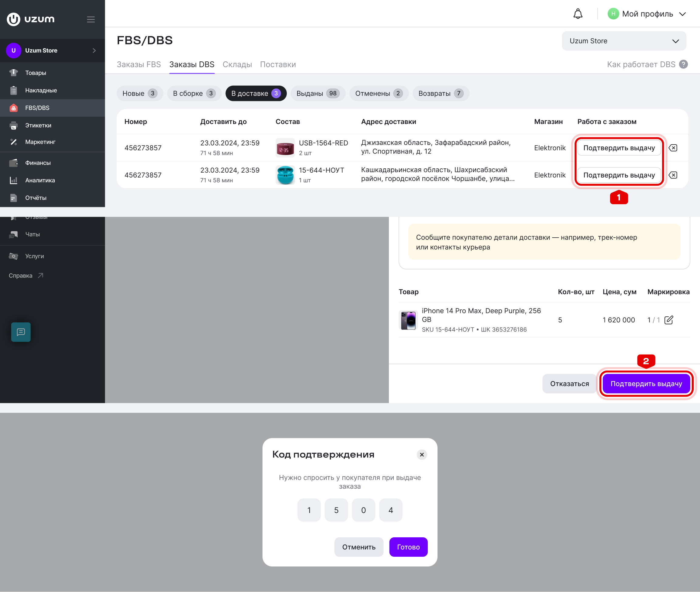
Task: Confirm delivery for USB-1564-RED order row
Action: 619,148
